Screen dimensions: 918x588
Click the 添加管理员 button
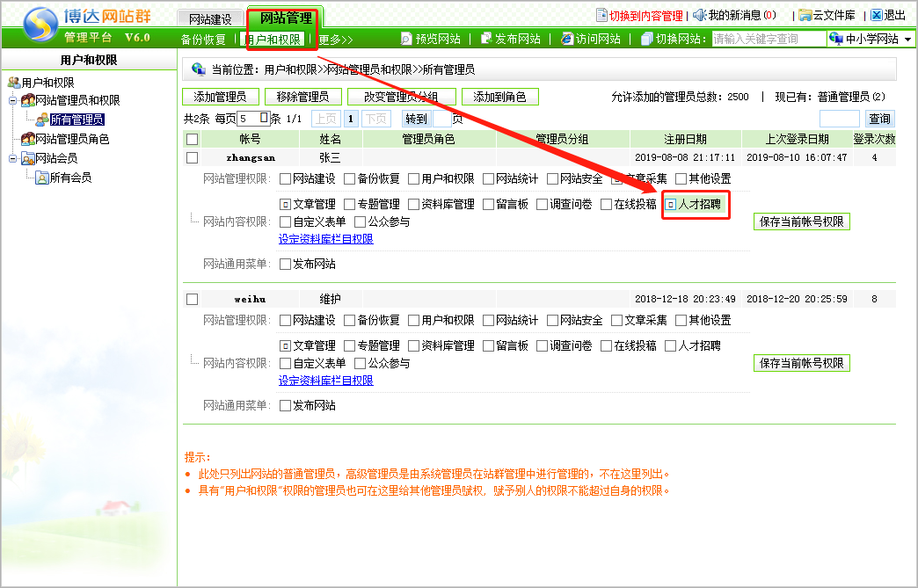pos(220,97)
